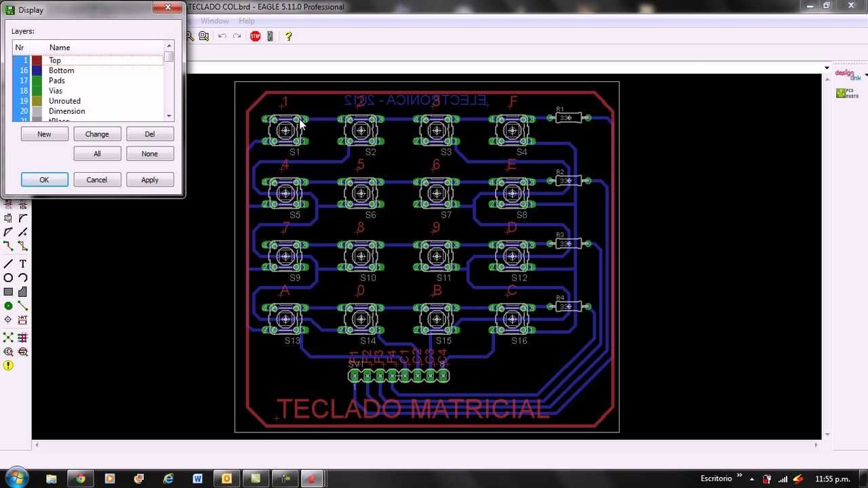Open Microsoft Word from taskbar
The image size is (868, 488).
(x=197, y=479)
